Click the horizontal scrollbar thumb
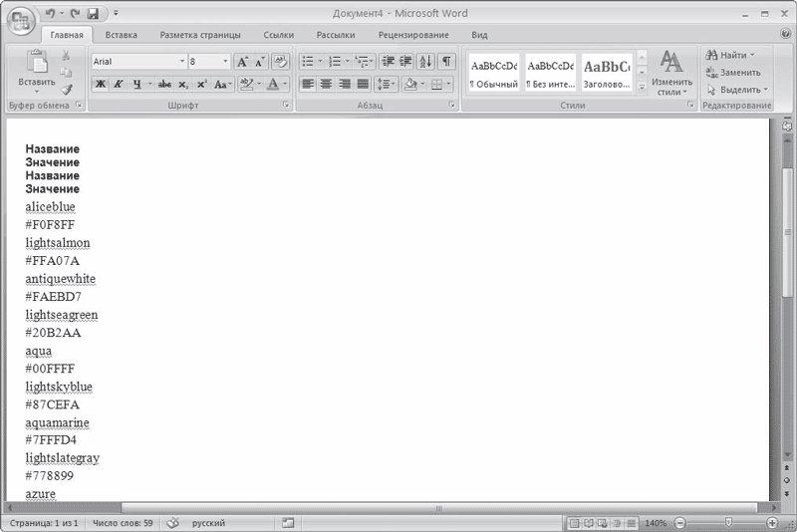 tap(439, 508)
